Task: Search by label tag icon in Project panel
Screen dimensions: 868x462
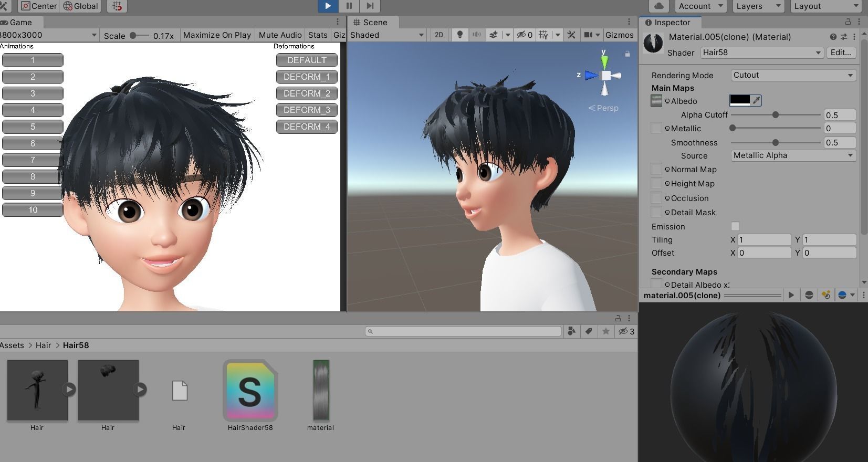Action: tap(589, 331)
